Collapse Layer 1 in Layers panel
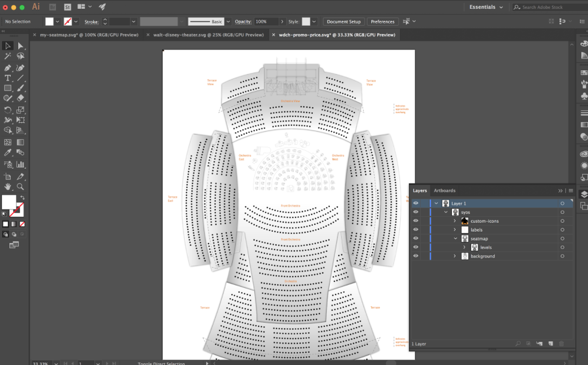 pyautogui.click(x=436, y=203)
